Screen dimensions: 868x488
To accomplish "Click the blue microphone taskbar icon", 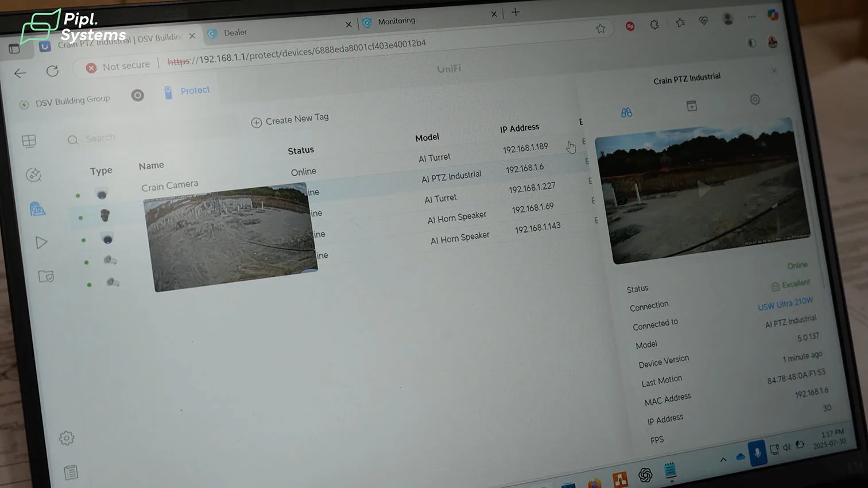I will click(757, 454).
